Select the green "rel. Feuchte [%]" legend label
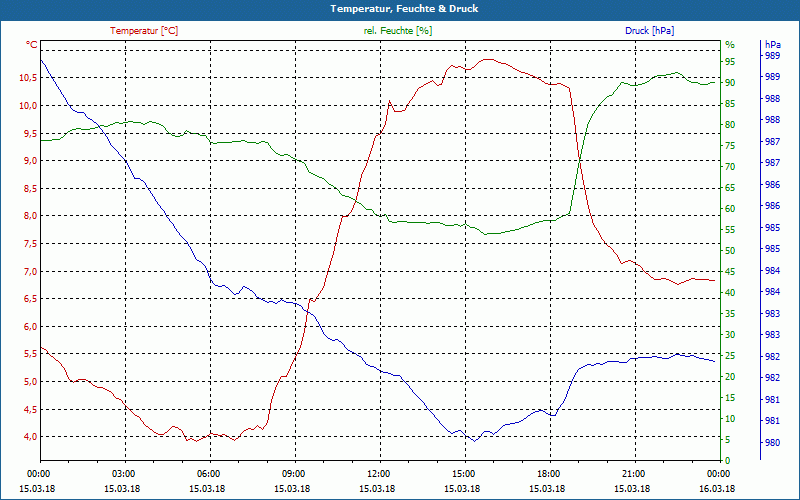 (x=398, y=31)
